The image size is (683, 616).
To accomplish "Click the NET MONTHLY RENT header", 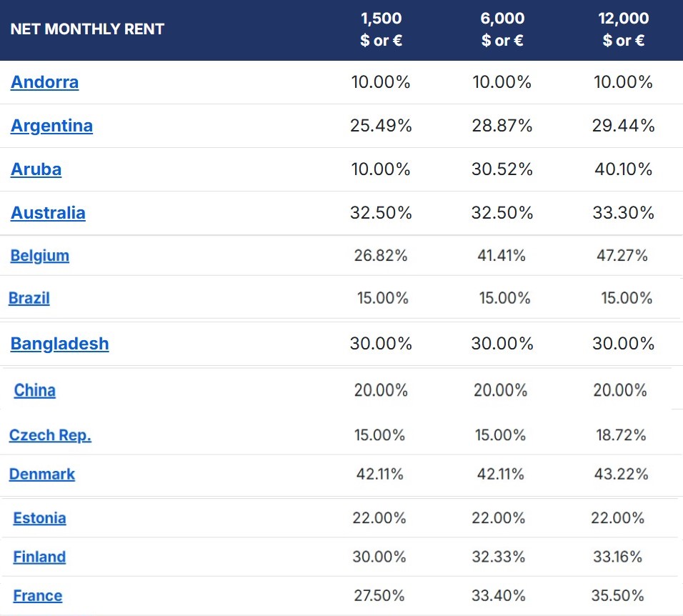I will (87, 29).
